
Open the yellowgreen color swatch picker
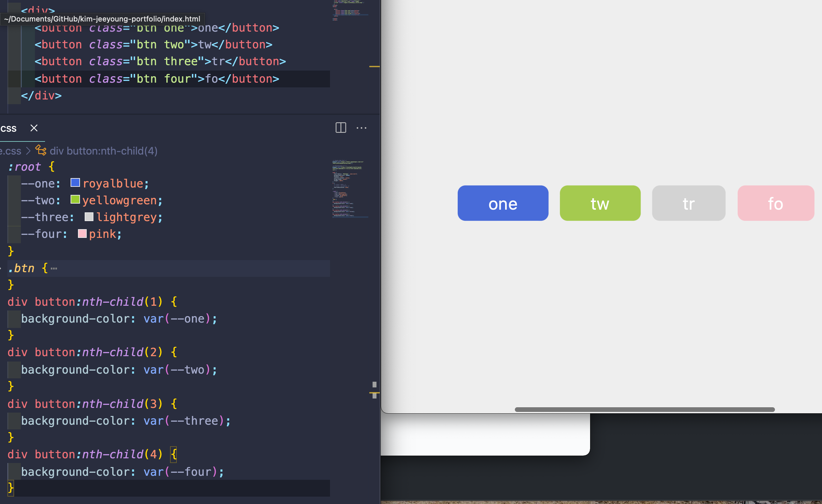(75, 200)
